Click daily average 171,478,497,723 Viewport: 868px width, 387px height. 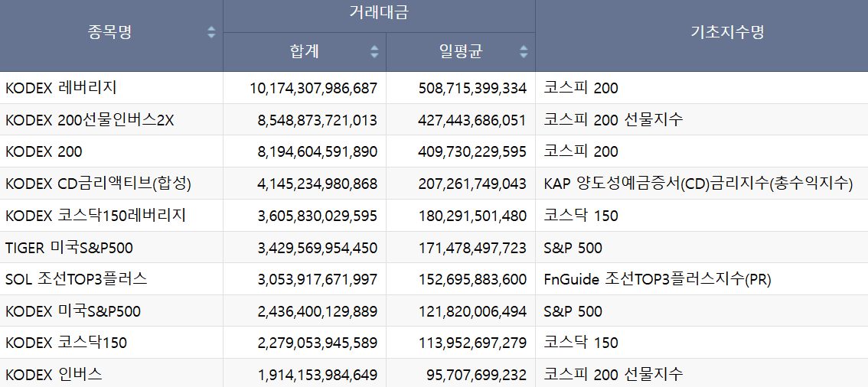(472, 248)
